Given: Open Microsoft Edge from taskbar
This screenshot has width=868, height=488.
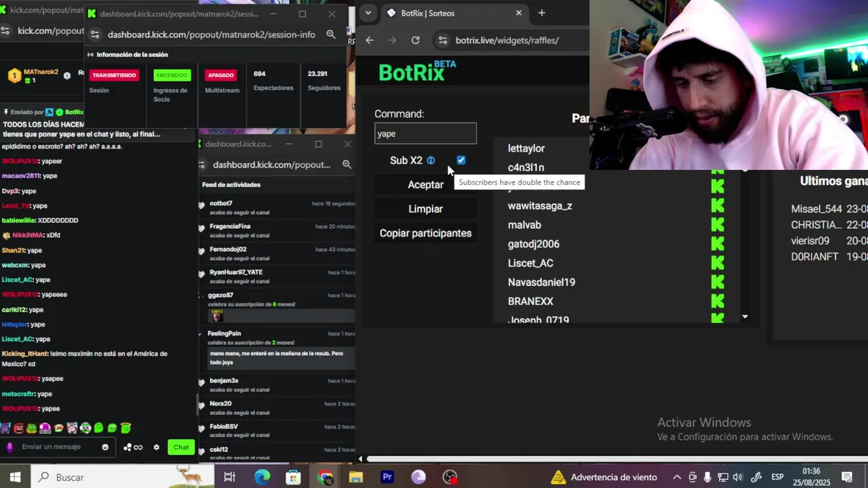Looking at the screenshot, I should point(262,477).
